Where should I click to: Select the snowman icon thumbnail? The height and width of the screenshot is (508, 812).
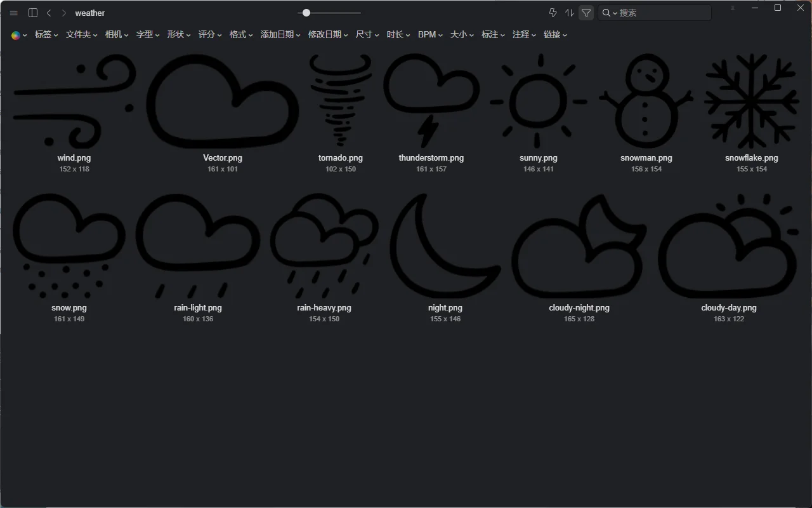[646, 102]
